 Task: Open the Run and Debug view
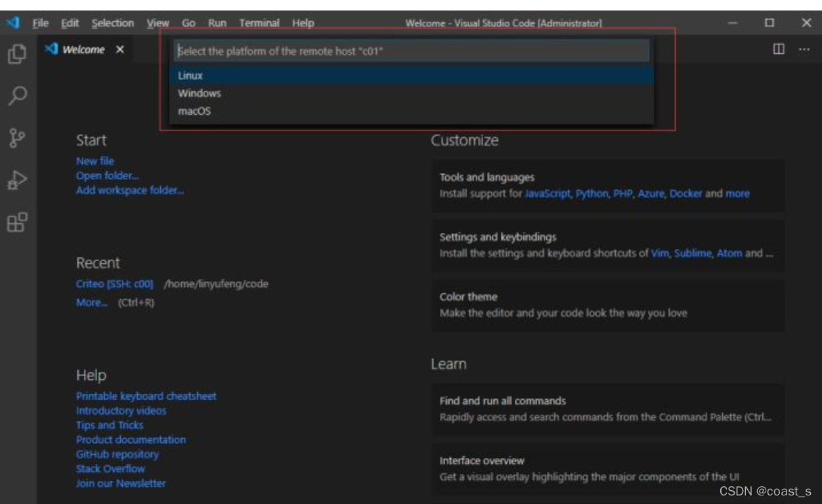pyautogui.click(x=17, y=180)
